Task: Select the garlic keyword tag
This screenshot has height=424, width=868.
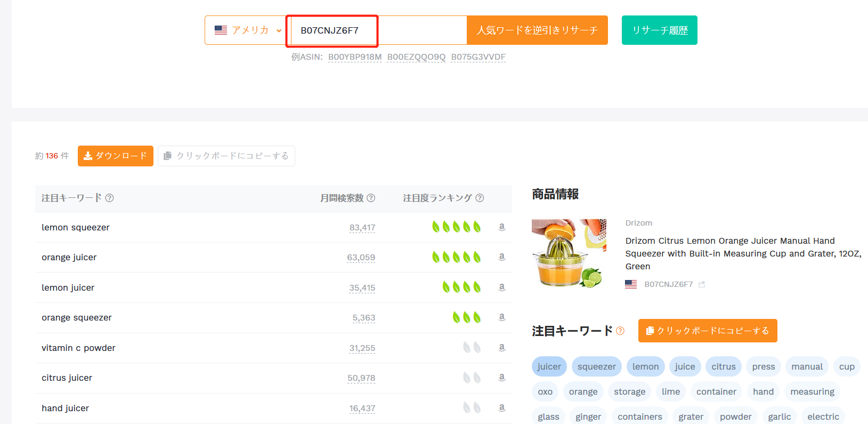Action: tap(780, 417)
